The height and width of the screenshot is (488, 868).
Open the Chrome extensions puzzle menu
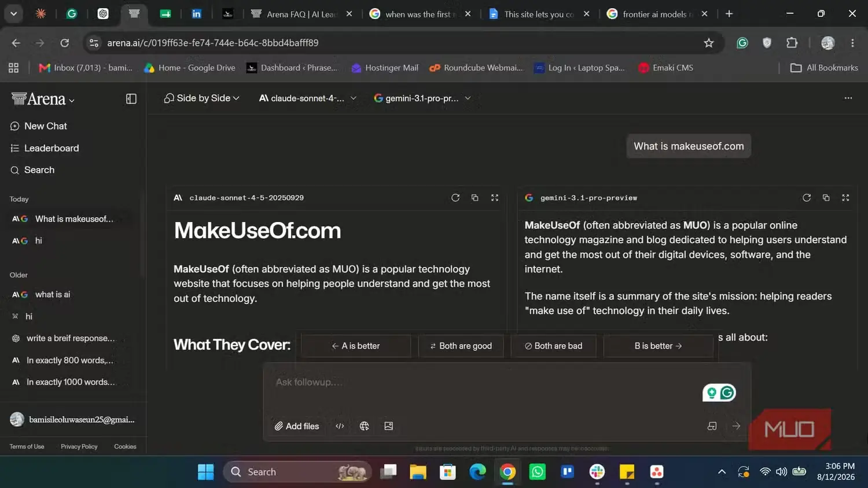[792, 43]
